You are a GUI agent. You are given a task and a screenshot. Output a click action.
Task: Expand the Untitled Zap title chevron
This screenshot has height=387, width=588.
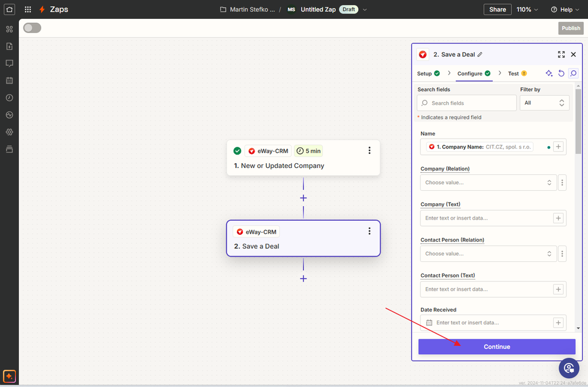(365, 10)
